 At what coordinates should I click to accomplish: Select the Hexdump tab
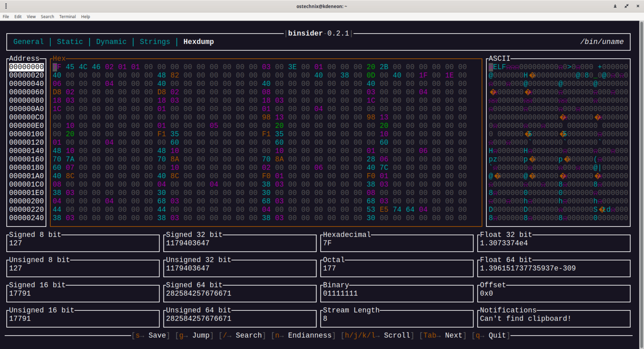(x=198, y=42)
